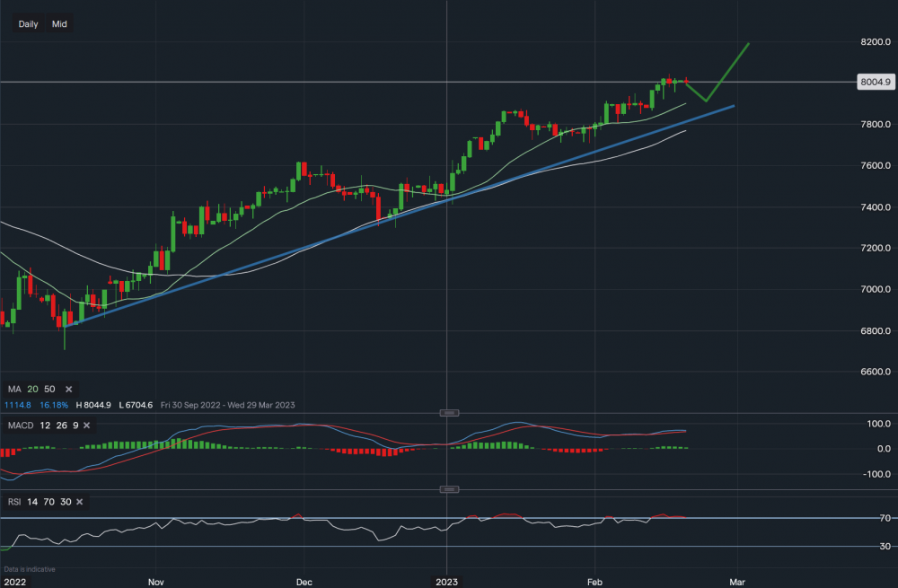Remove the MACD indicator using its X icon

coord(86,426)
